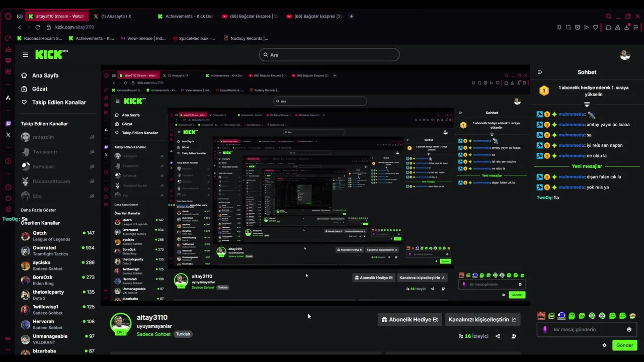Open Takip Edilen Kanallar page

[x=53, y=102]
